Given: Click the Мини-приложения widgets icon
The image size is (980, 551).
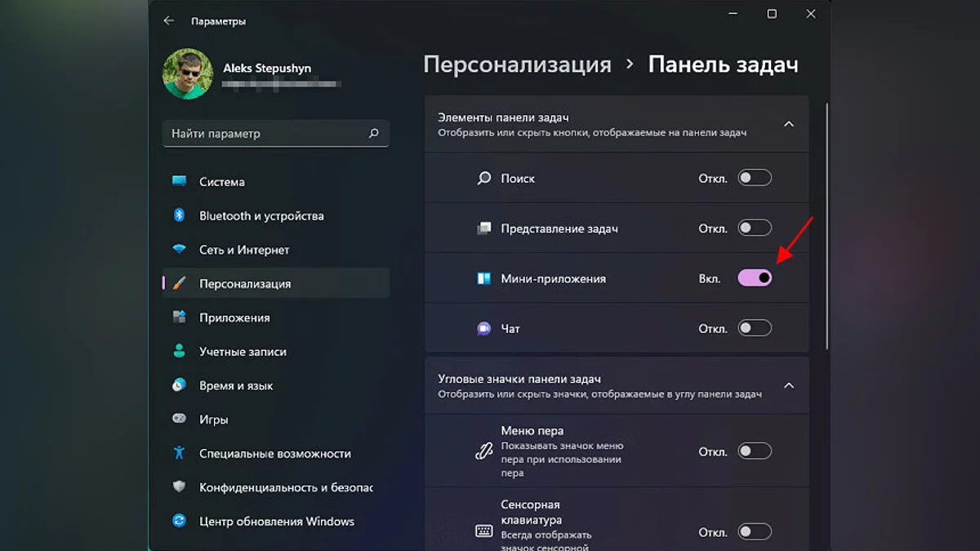Looking at the screenshot, I should (x=483, y=278).
